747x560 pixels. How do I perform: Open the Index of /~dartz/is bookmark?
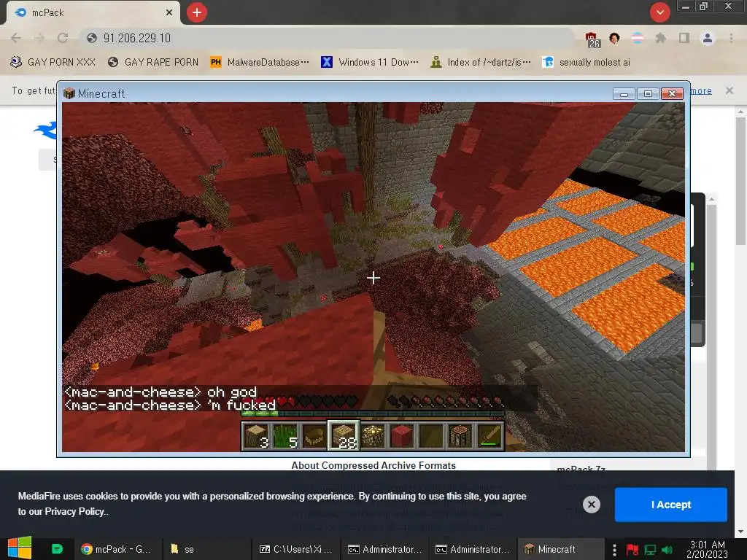480,63
